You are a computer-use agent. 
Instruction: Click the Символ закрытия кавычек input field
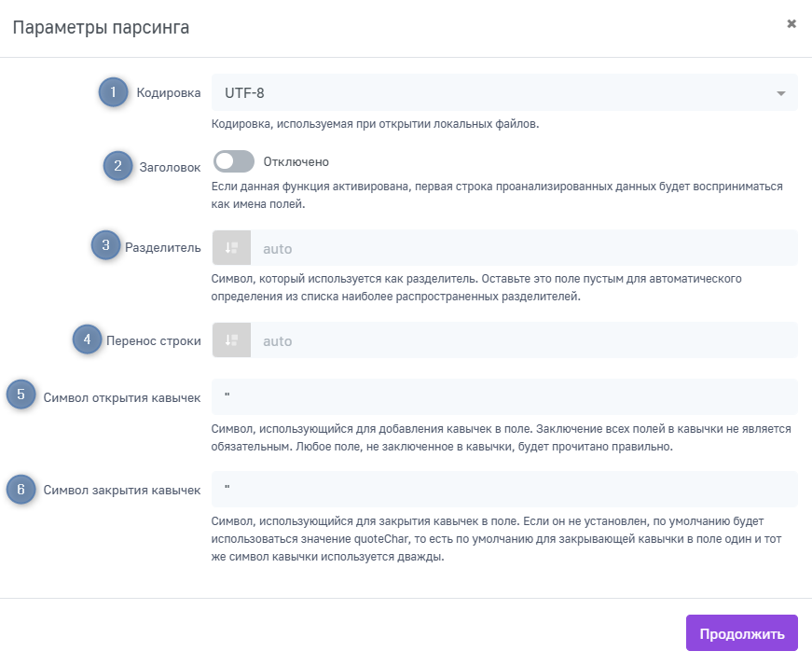pyautogui.click(x=503, y=489)
